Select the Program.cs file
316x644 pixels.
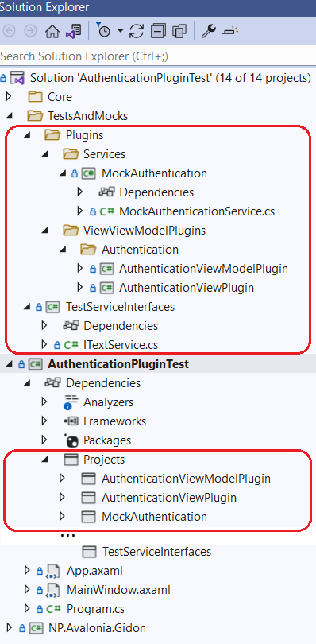click(x=95, y=609)
